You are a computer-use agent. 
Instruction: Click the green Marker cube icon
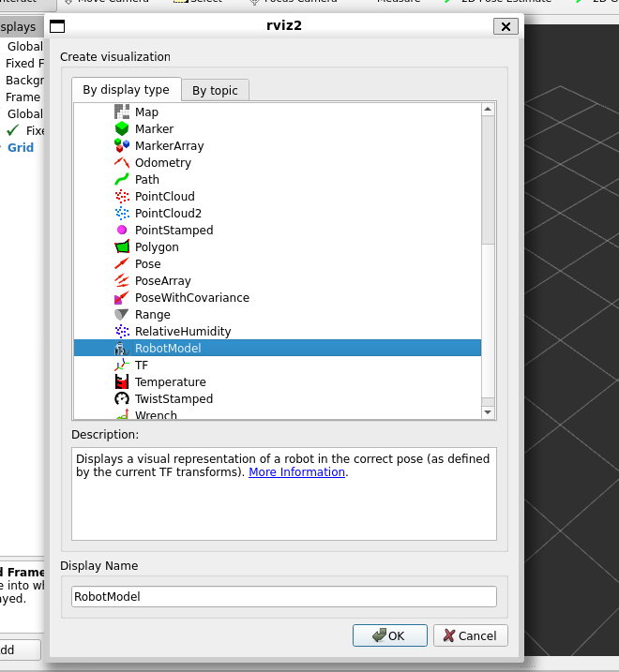pos(122,128)
